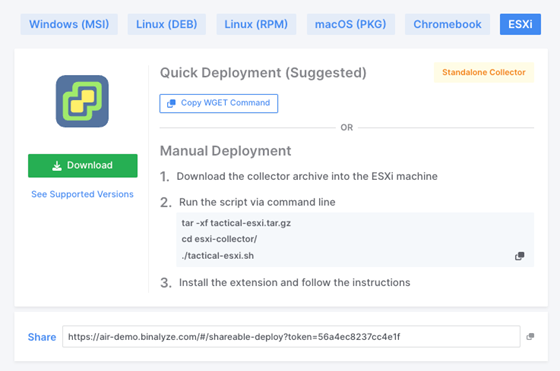The height and width of the screenshot is (371, 560).
Task: Switch to the Windows (MSI) tab
Action: point(69,24)
